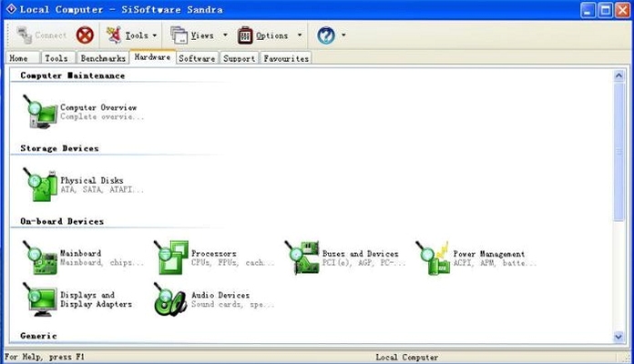The height and width of the screenshot is (364, 634).
Task: Expand the Views dropdown arrow
Action: 225,35
